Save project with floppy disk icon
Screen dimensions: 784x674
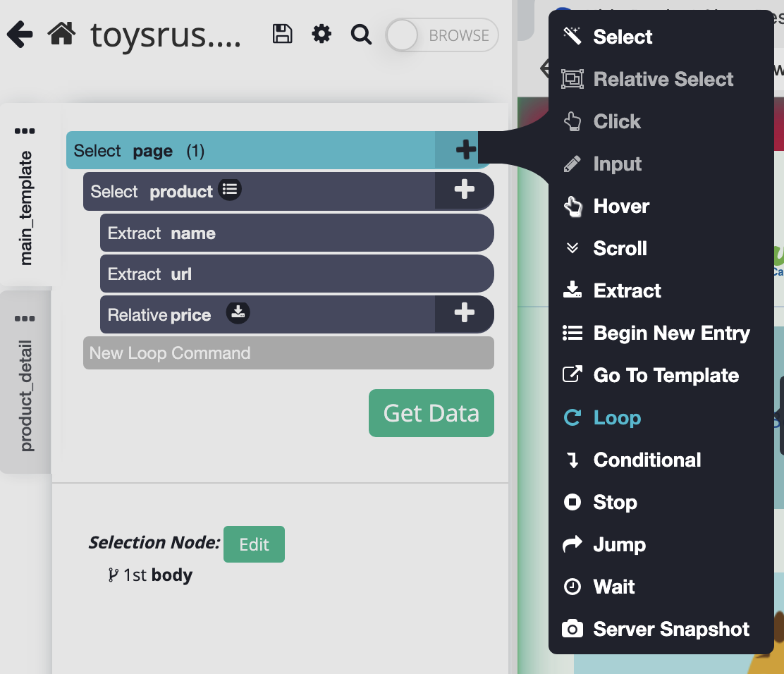tap(282, 35)
